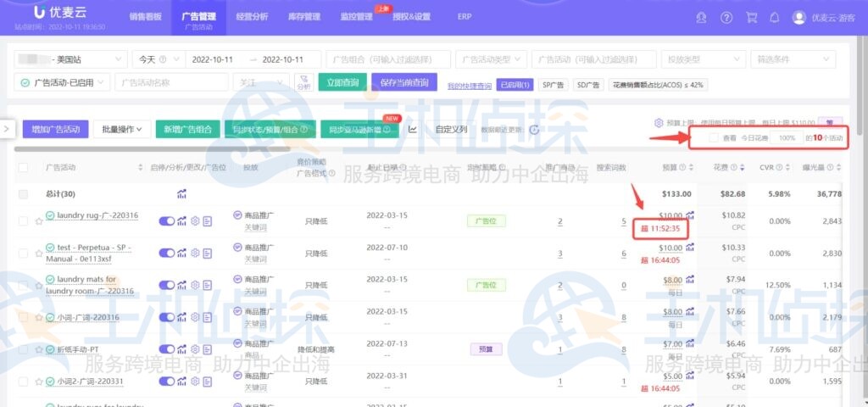The image size is (868, 407).
Task: Open analysis chart for test - Perpetua campaign
Action: pos(181,253)
